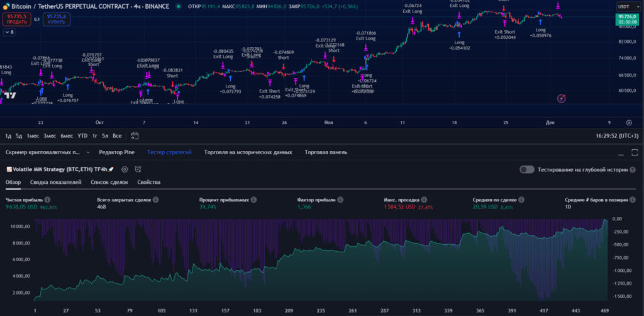Set chart range to 1д
The width and height of the screenshot is (644, 316).
pyautogui.click(x=8, y=136)
